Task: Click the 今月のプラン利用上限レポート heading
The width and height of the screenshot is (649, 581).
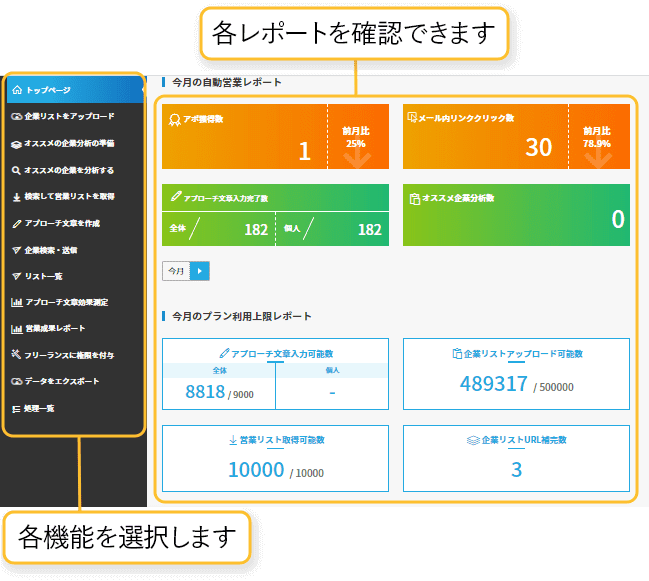Action: pos(242,316)
